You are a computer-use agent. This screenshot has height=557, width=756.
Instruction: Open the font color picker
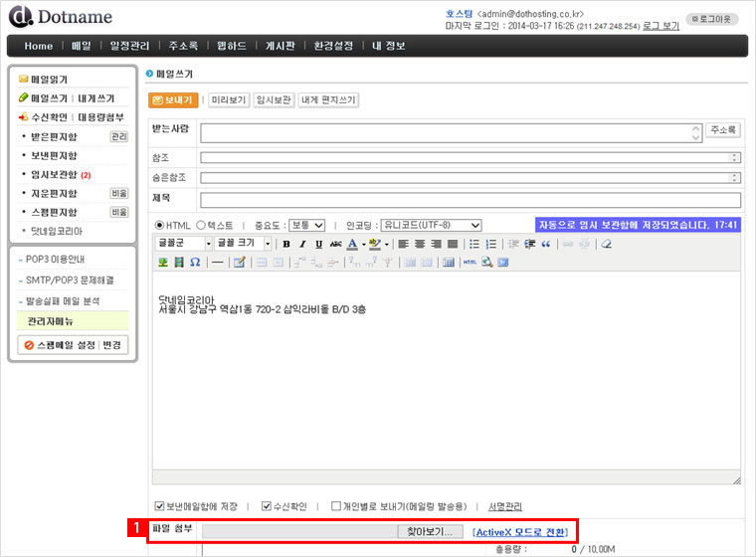353,244
